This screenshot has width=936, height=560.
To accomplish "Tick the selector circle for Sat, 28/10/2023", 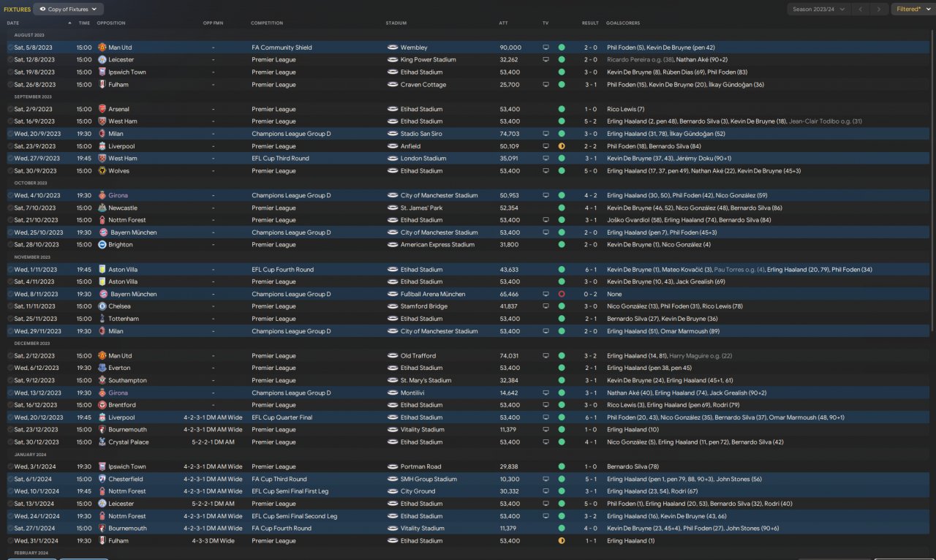I will tap(10, 245).
